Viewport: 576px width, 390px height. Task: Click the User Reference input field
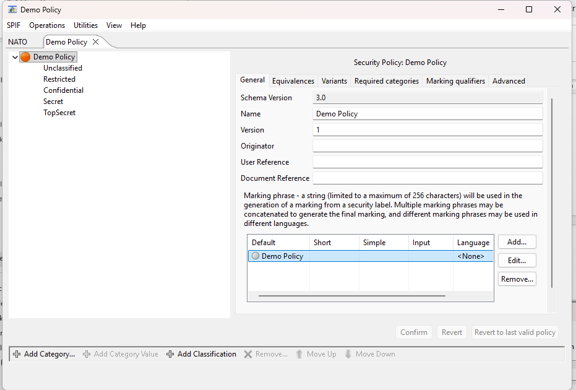[x=428, y=162]
